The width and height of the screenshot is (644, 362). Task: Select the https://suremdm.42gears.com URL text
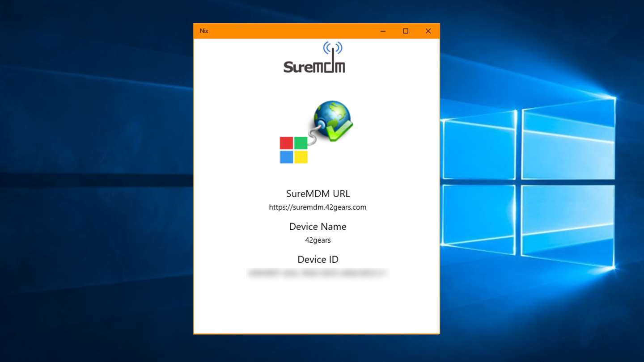(318, 207)
